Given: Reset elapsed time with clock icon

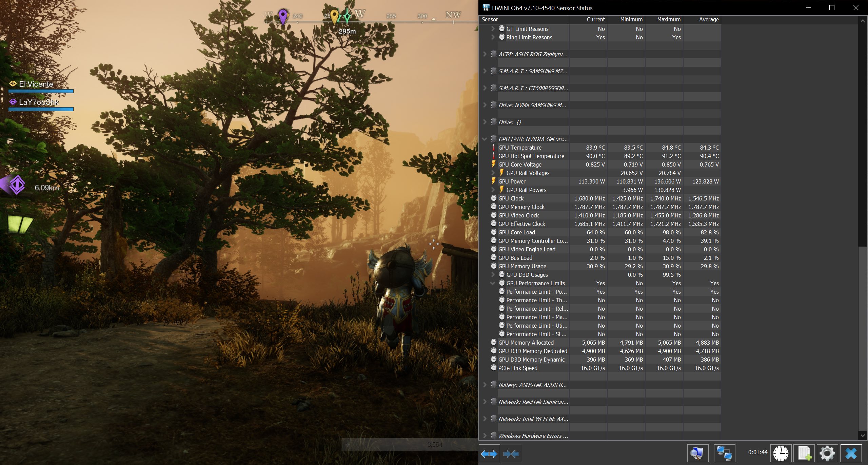Looking at the screenshot, I should 781,453.
